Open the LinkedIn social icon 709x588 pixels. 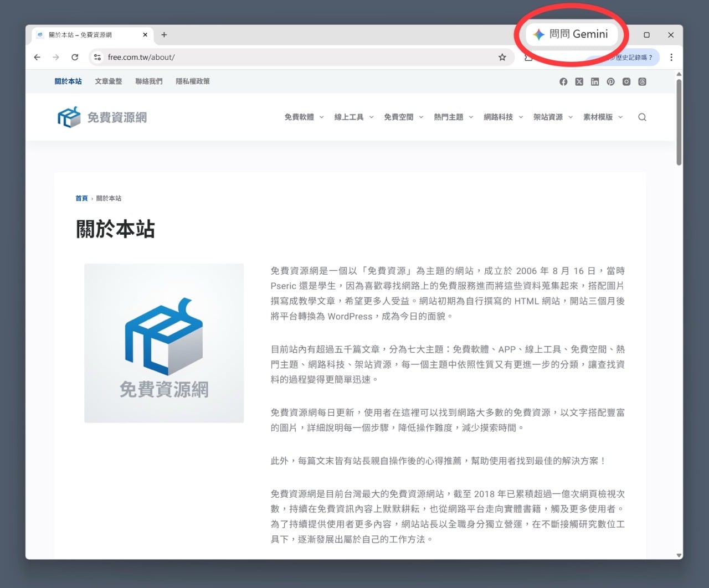[595, 82]
